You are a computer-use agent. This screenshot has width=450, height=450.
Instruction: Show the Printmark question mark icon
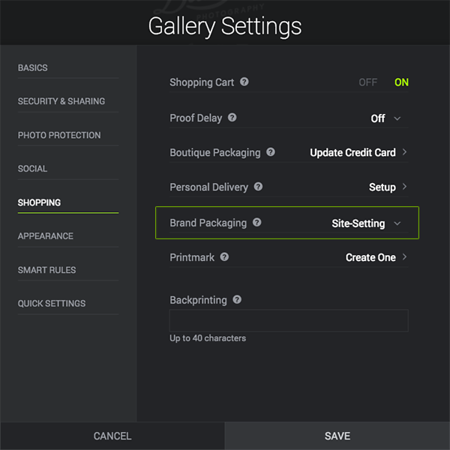[225, 257]
